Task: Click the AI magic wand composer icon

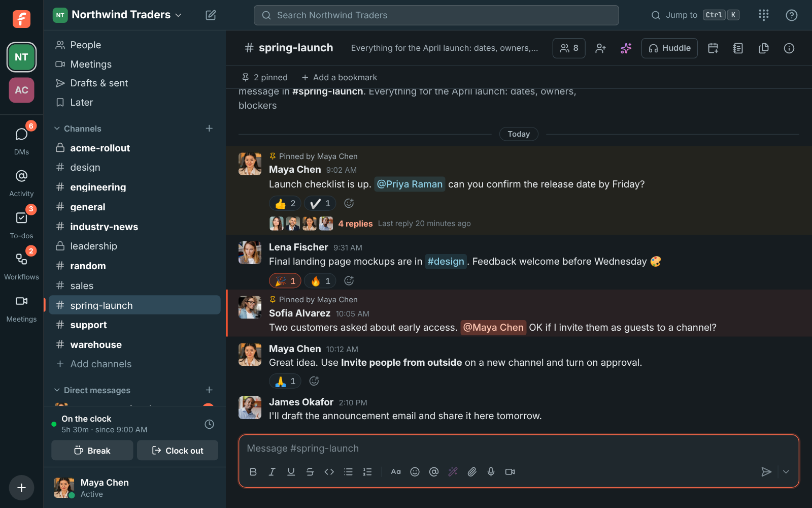Action: click(x=453, y=472)
